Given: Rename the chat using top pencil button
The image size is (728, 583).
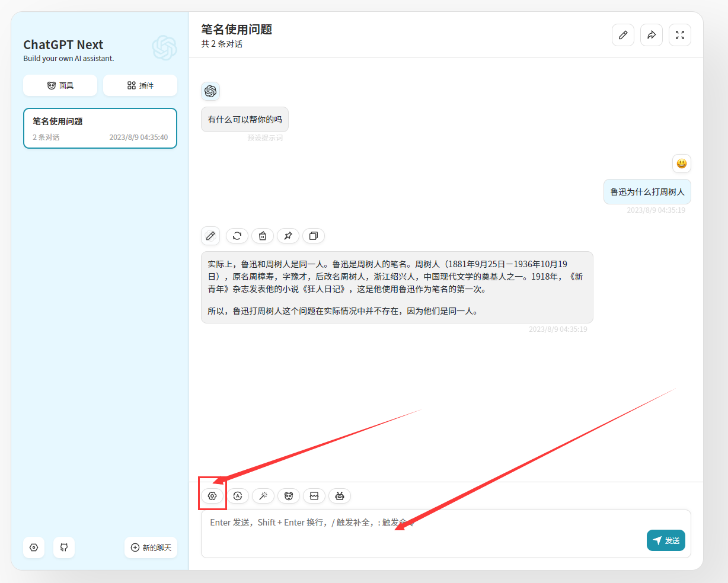Looking at the screenshot, I should click(x=623, y=35).
